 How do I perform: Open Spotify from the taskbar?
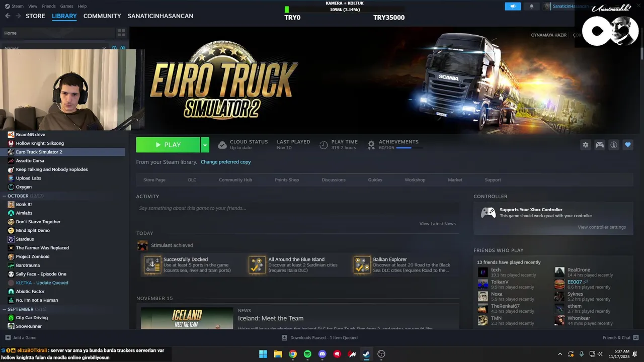pyautogui.click(x=307, y=354)
